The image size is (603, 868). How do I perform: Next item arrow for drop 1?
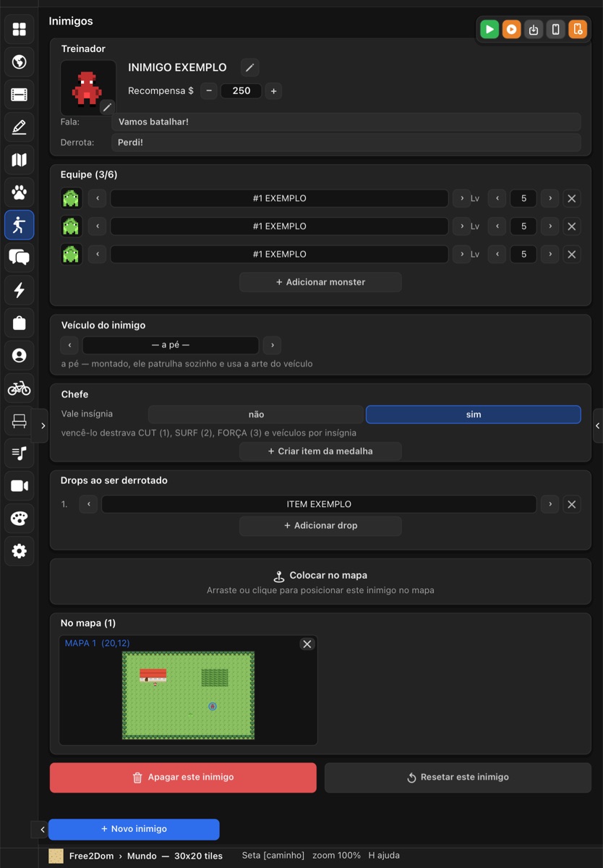549,504
